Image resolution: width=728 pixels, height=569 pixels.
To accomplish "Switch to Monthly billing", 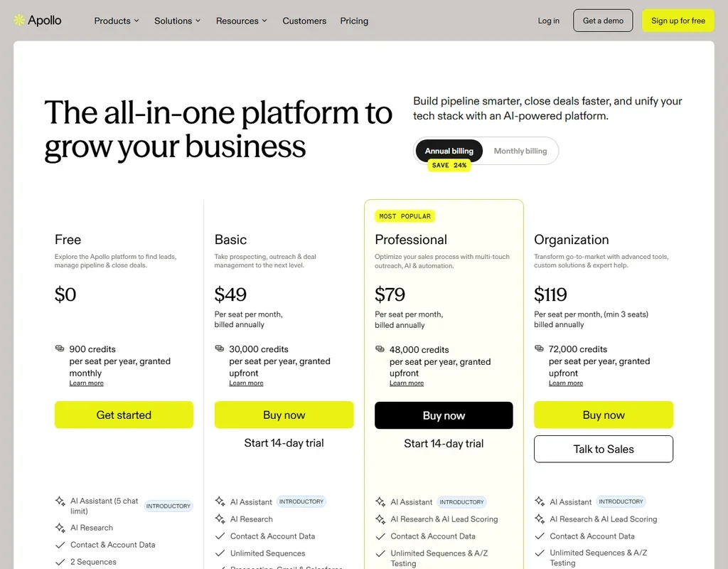I will (520, 151).
